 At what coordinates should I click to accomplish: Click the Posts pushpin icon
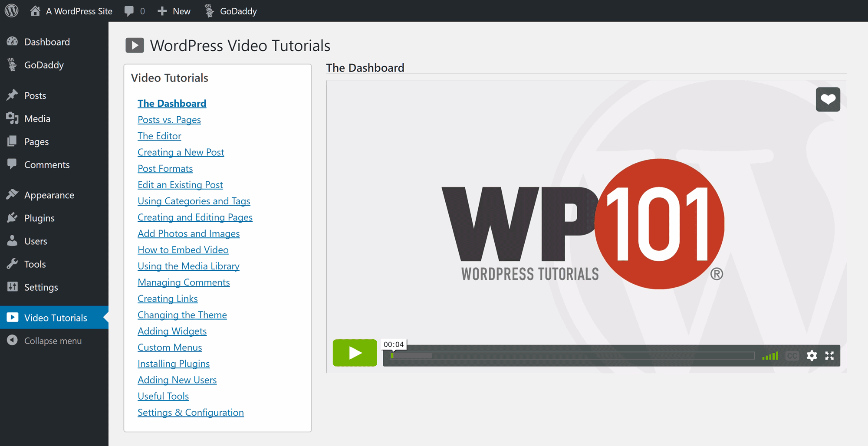point(12,95)
